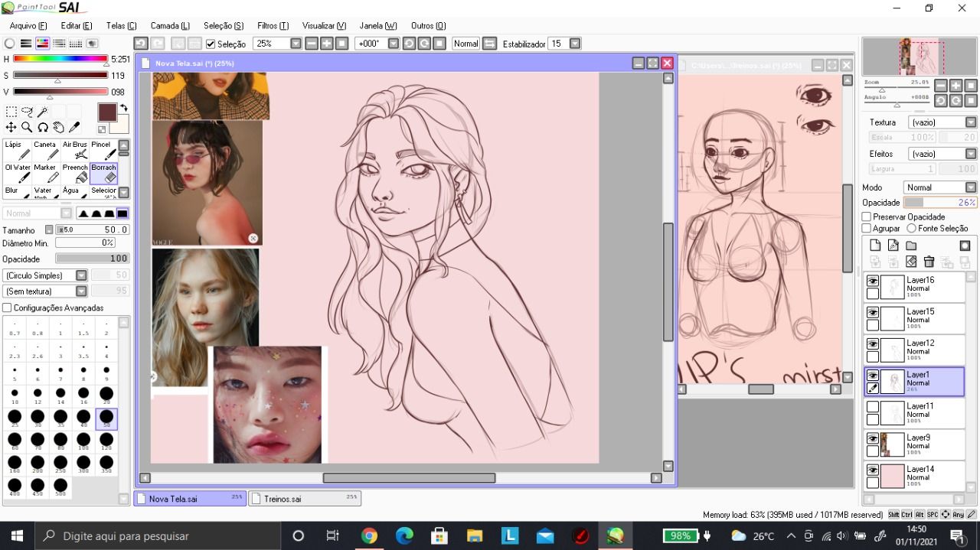
Task: Select Layer12 in the layers panel
Action: [914, 350]
